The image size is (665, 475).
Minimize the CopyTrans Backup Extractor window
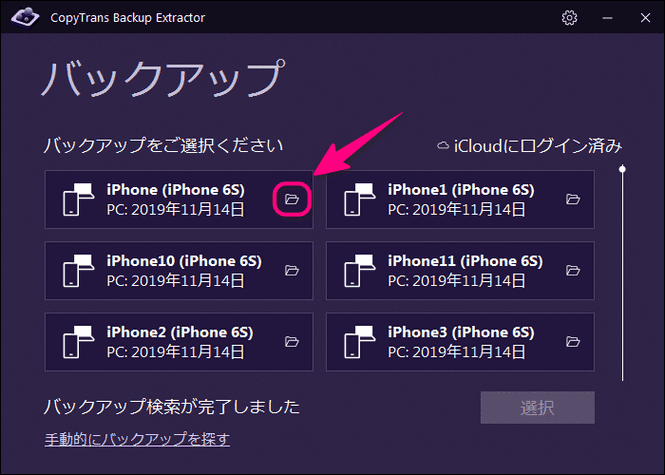(x=607, y=18)
